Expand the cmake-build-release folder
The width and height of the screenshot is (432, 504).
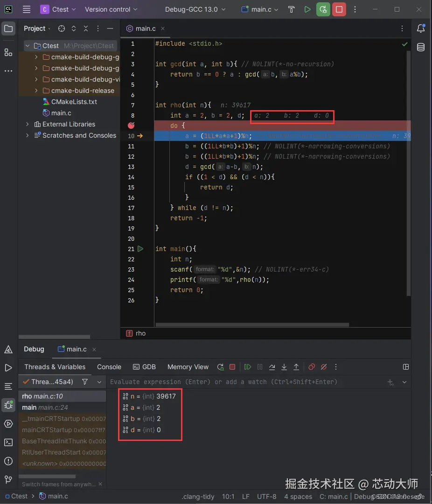point(36,91)
